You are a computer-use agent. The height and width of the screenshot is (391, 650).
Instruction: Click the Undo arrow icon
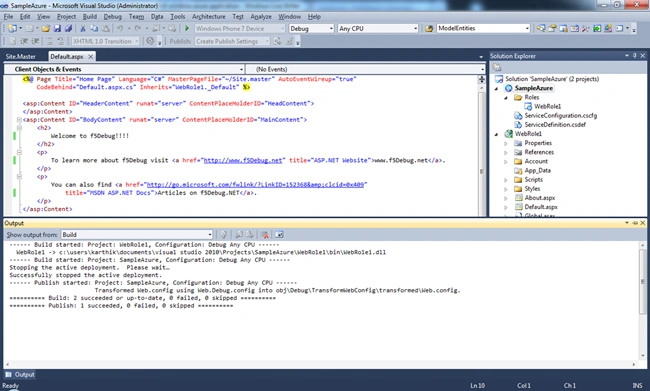click(x=120, y=28)
